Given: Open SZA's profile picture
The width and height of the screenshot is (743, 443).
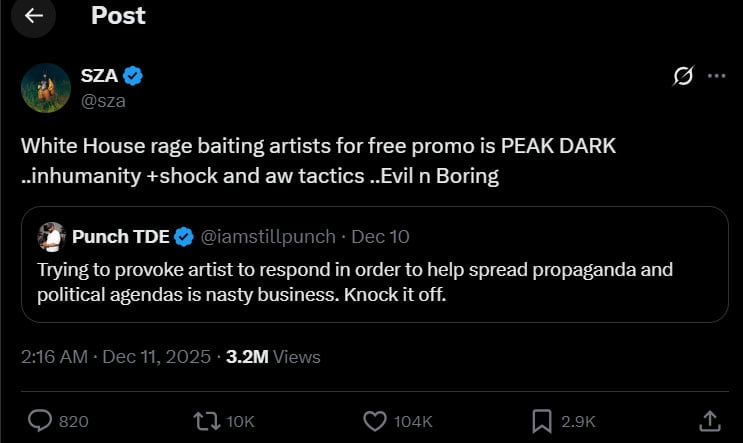Looking at the screenshot, I should tap(45, 87).
